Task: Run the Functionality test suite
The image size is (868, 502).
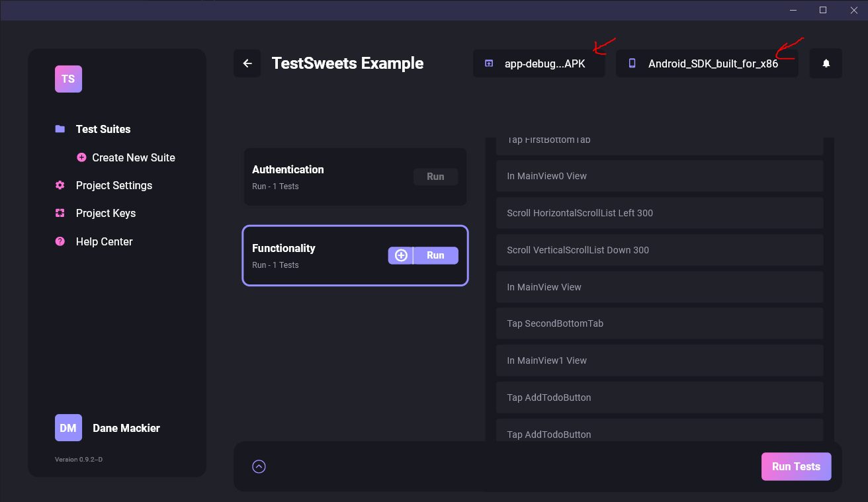Action: 435,255
